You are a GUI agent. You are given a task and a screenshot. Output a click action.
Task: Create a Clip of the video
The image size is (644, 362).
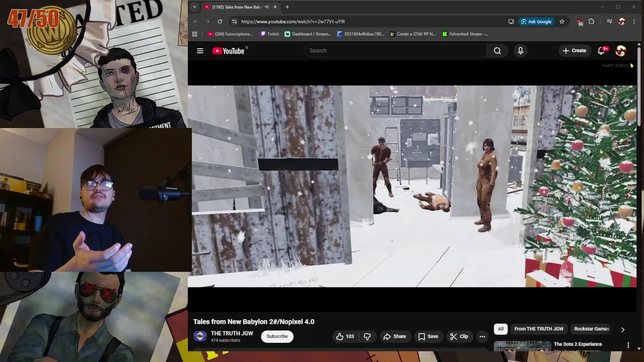[459, 336]
